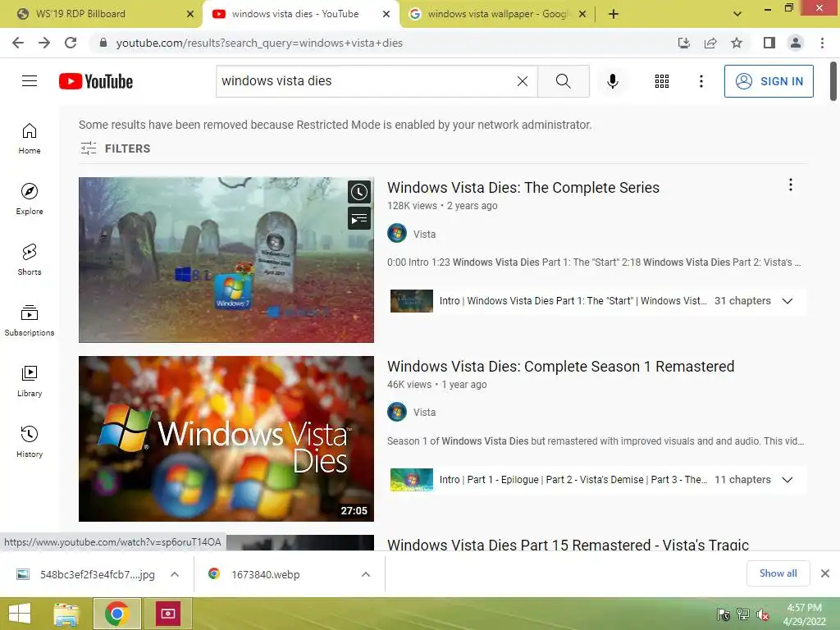View site information lock icon
This screenshot has height=630, width=840.
(103, 43)
